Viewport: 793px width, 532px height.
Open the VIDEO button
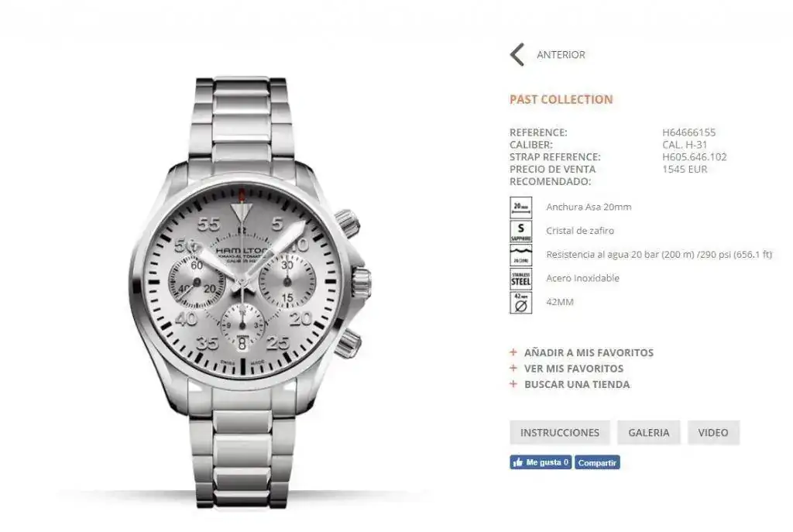coord(713,432)
